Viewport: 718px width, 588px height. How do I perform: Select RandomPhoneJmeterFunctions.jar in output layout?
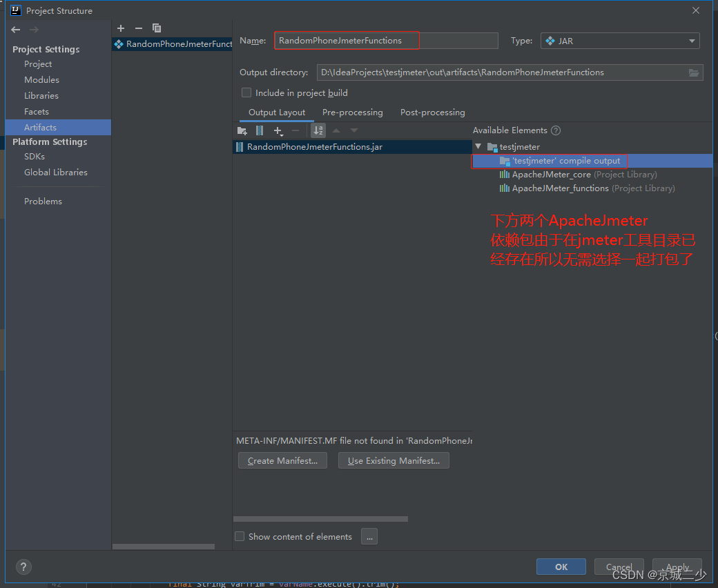click(352, 147)
